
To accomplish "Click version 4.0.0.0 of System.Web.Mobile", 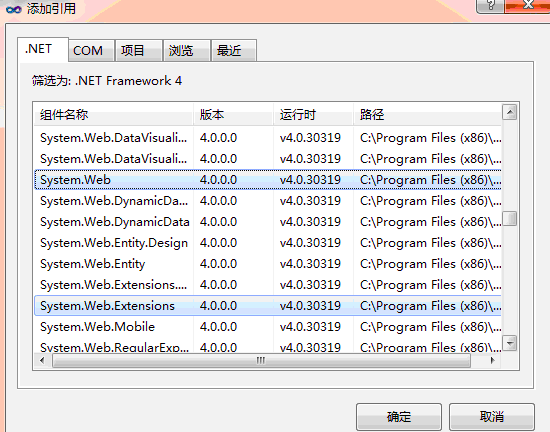I will 219,327.
